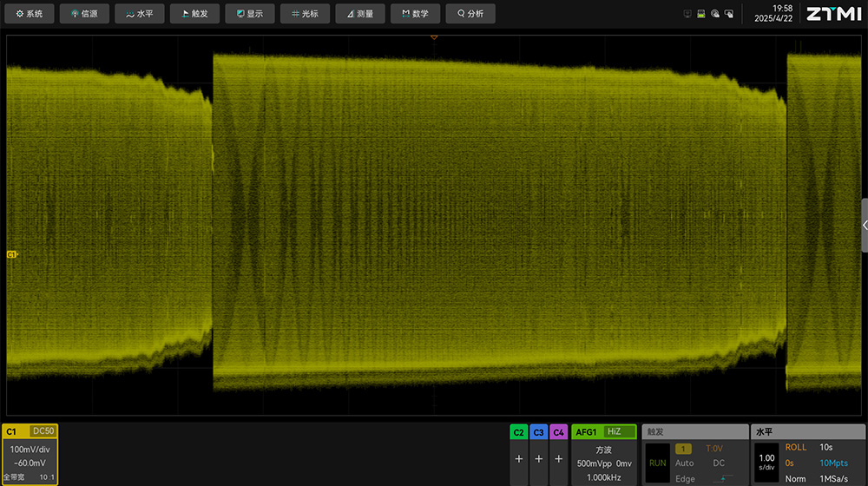Open the 光标 (Cursor) tool
Screen dimensions: 868x486
click(x=305, y=14)
